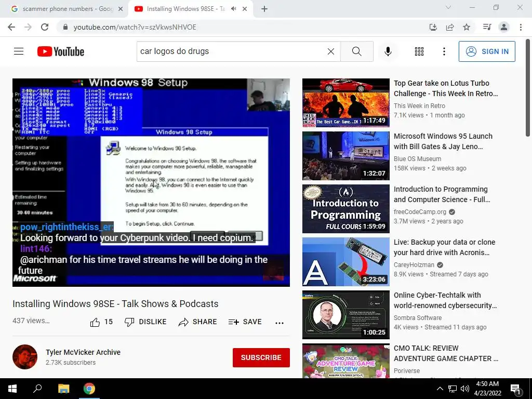
Task: Open the YouTube apps grid icon
Action: coord(419,51)
